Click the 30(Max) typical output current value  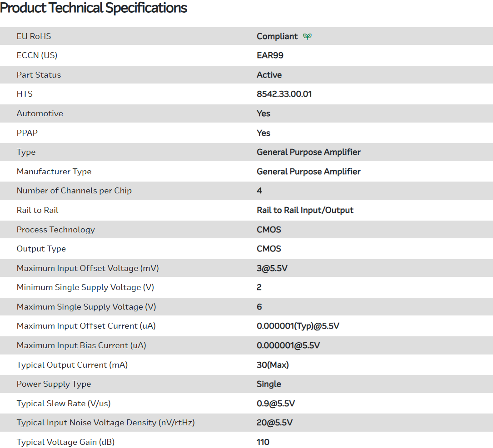273,365
